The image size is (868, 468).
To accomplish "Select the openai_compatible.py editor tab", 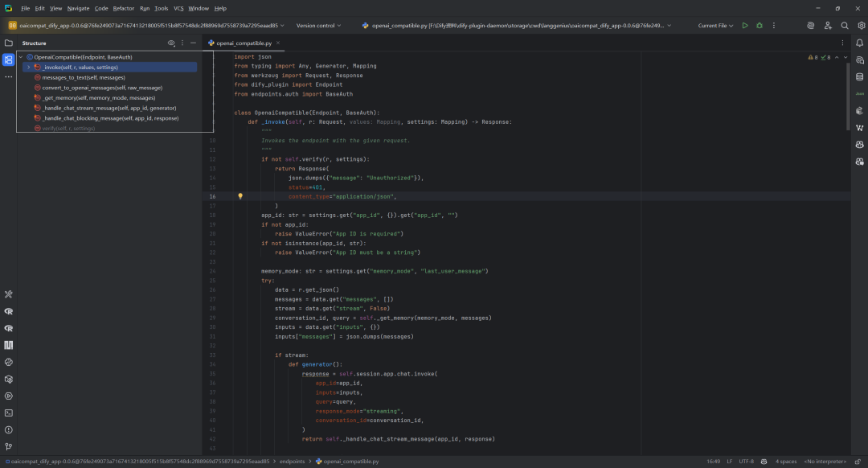I will coord(244,43).
